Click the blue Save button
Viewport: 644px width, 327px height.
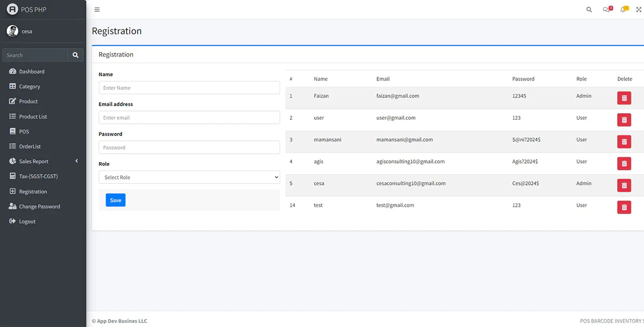115,200
